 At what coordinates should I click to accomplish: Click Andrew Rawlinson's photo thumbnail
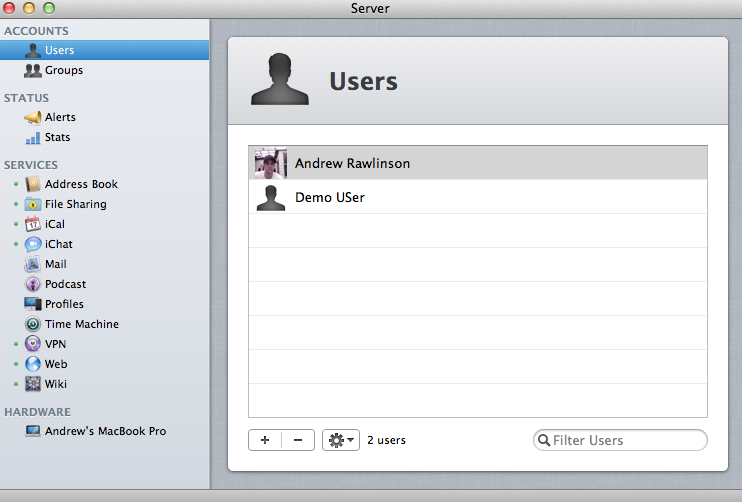coord(271,163)
